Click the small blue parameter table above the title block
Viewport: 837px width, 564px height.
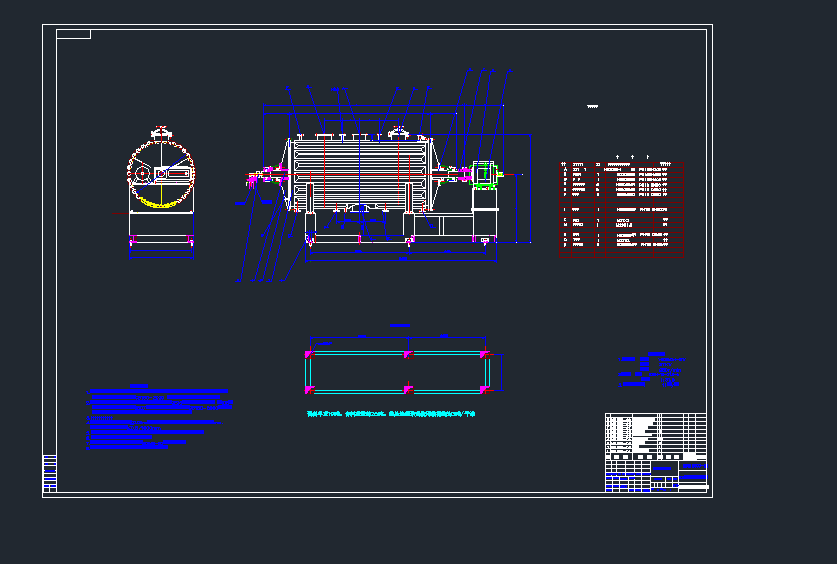pos(650,369)
